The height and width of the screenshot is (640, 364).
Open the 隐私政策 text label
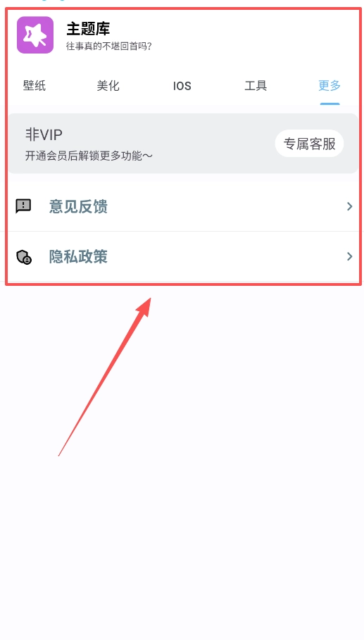78,257
